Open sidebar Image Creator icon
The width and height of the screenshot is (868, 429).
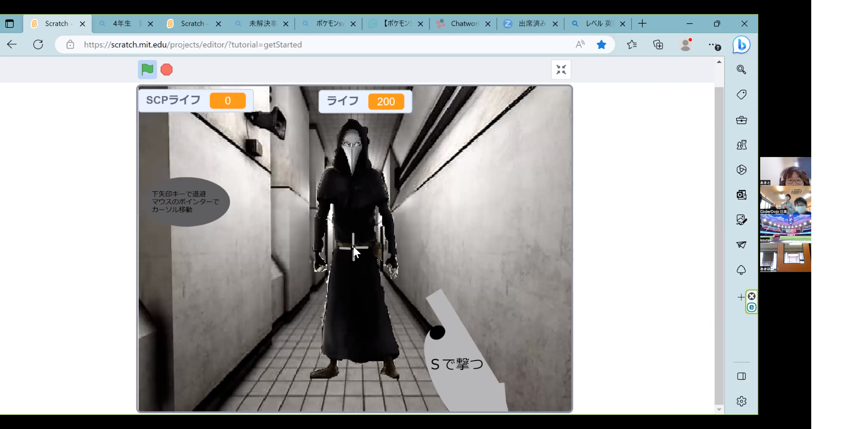point(741,220)
